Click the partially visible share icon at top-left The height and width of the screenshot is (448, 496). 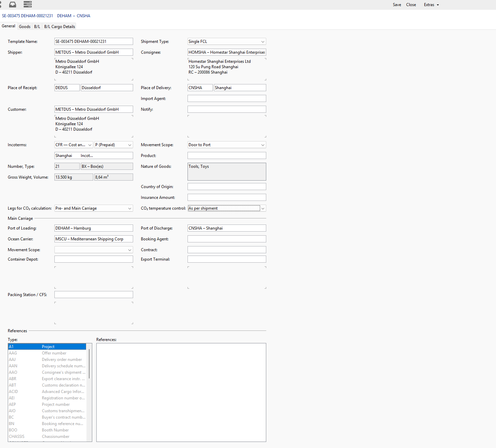[1, 4]
